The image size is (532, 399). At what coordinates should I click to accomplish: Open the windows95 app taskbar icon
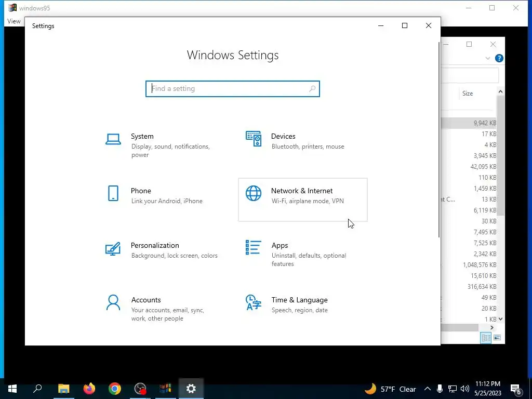(165, 389)
